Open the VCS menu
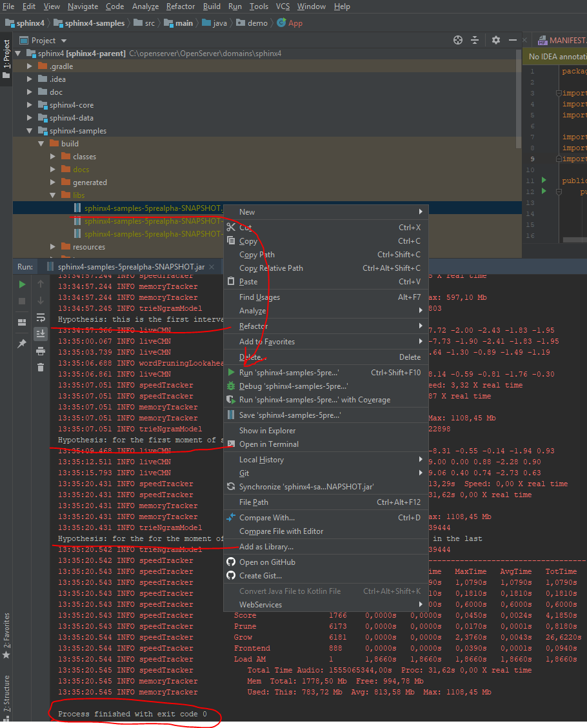Viewport: 587px width, 728px height. coord(283,6)
